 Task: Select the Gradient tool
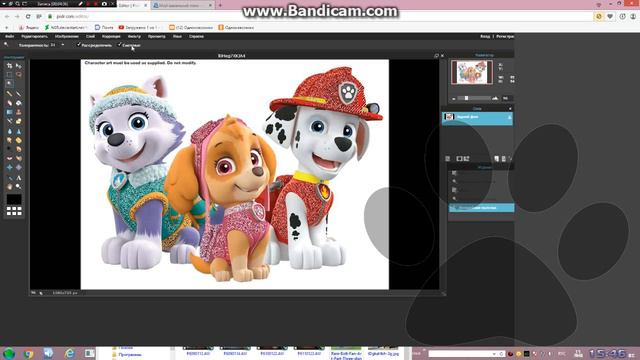pyautogui.click(x=9, y=112)
